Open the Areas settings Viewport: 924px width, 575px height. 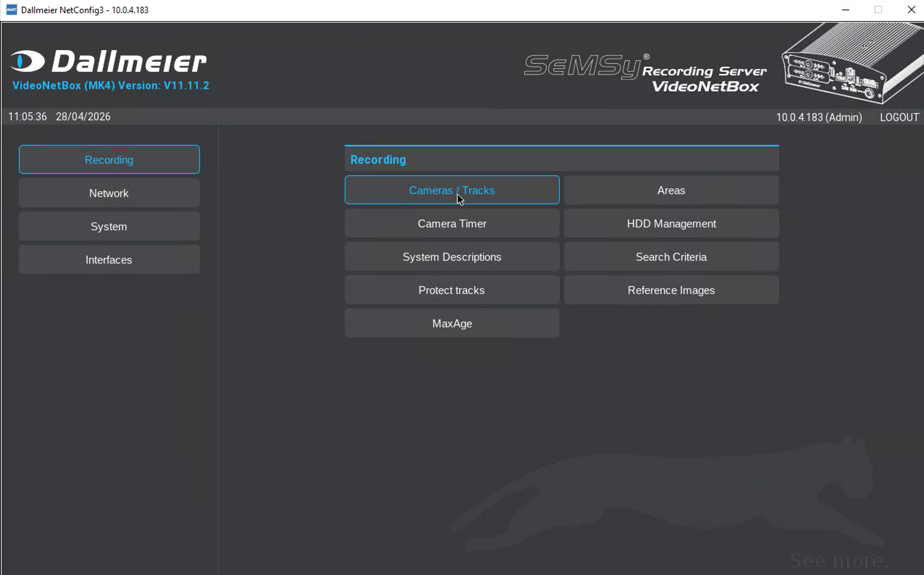click(x=671, y=190)
